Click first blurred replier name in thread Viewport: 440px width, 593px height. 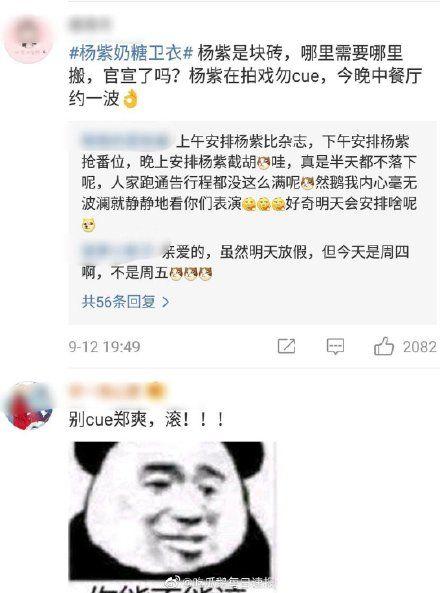(125, 141)
